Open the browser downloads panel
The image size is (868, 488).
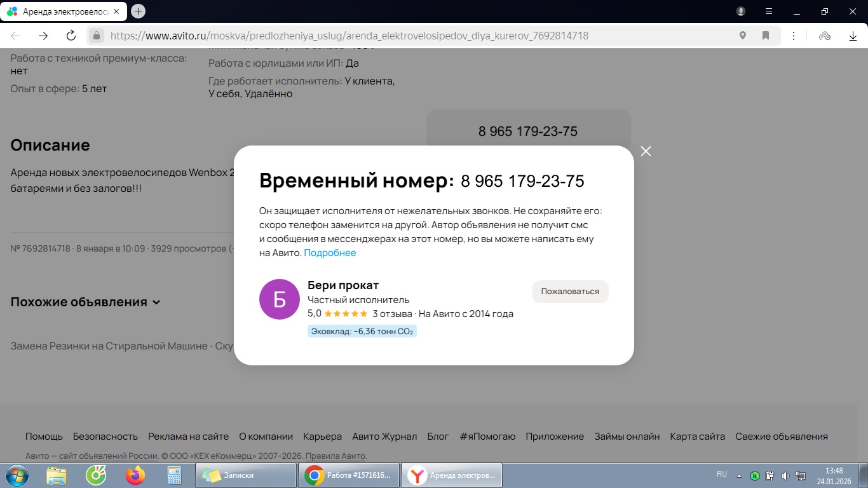[x=853, y=36]
